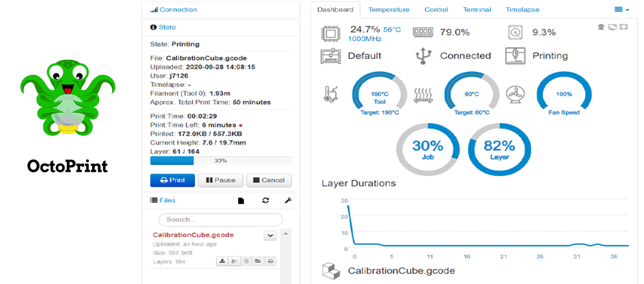Click the 3D cube icon beside CalibrationCube.gcode
The width and height of the screenshot is (644, 284).
[x=331, y=271]
